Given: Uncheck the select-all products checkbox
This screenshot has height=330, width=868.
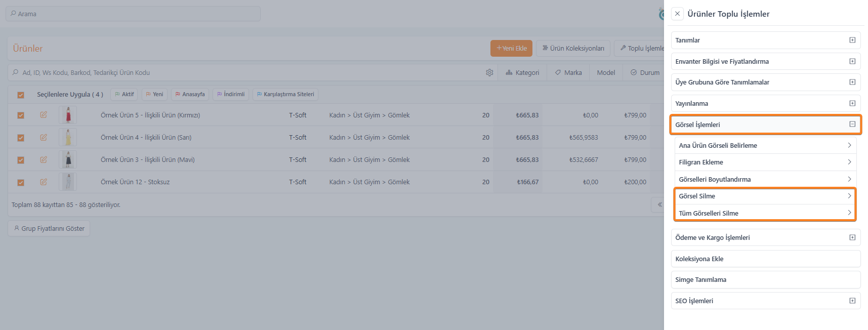Looking at the screenshot, I should click(x=21, y=95).
